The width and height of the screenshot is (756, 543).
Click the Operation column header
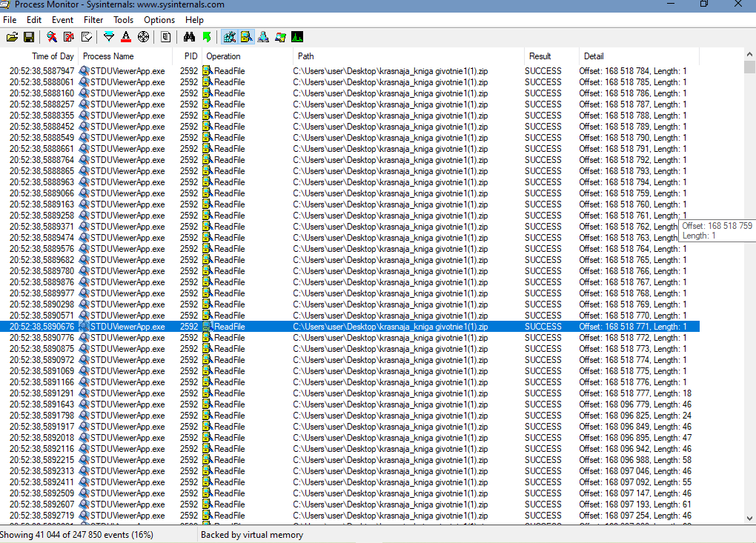click(223, 56)
